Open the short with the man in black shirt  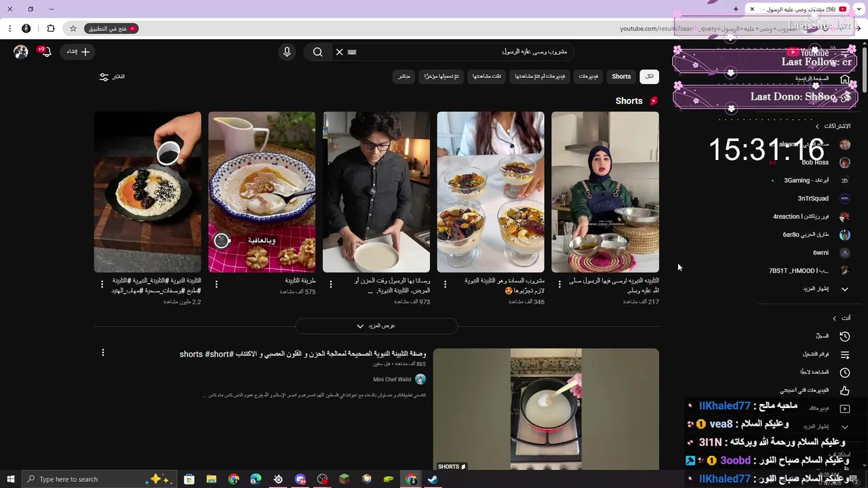point(376,192)
